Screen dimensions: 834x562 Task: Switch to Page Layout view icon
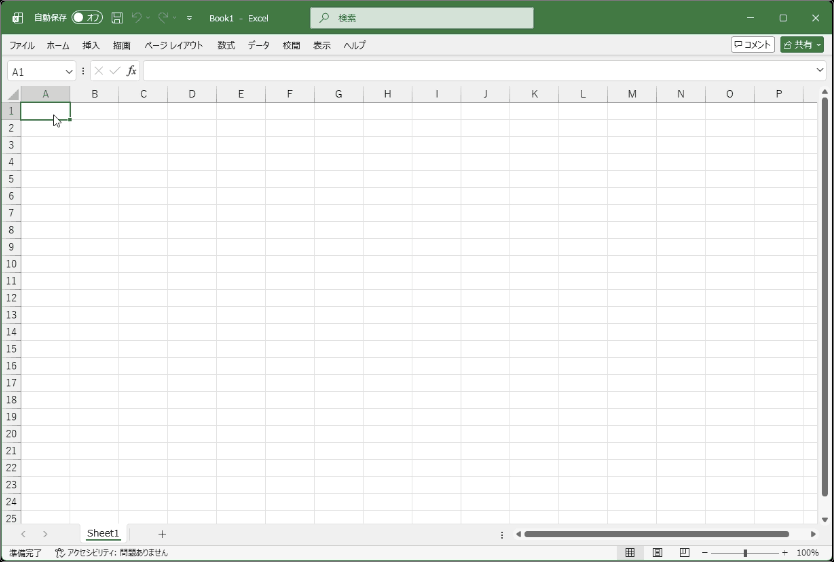(657, 552)
